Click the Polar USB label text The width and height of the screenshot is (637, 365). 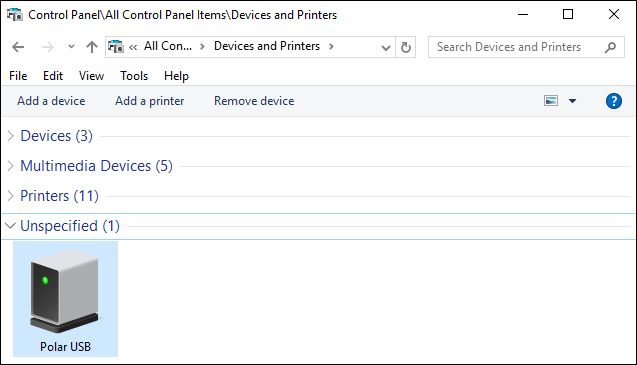pos(65,347)
